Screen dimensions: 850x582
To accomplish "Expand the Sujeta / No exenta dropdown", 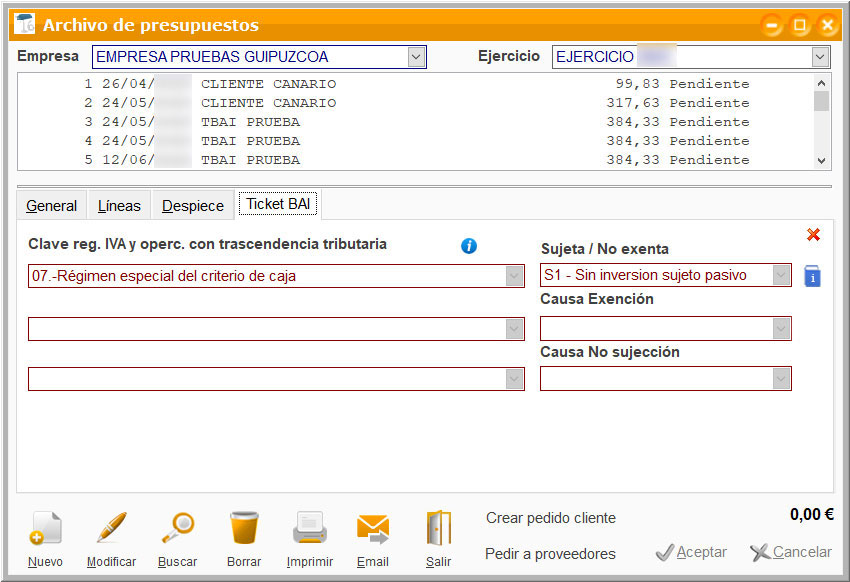I will [781, 275].
